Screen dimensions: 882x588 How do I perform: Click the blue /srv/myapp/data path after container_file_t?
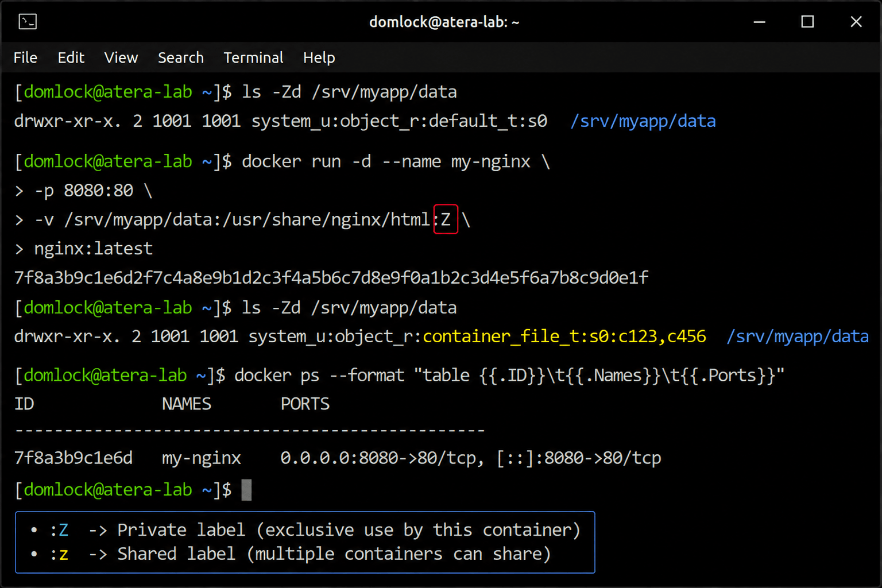798,336
